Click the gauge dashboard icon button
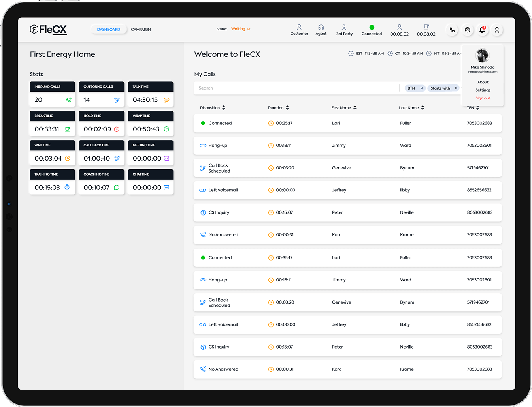 (468, 30)
